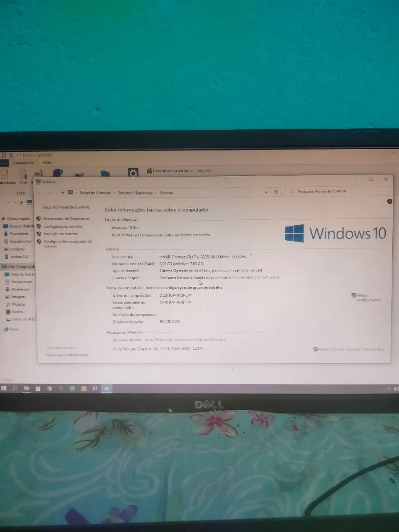Image resolution: width=399 pixels, height=532 pixels.
Task: Refresh the System control panel page
Action: click(276, 192)
